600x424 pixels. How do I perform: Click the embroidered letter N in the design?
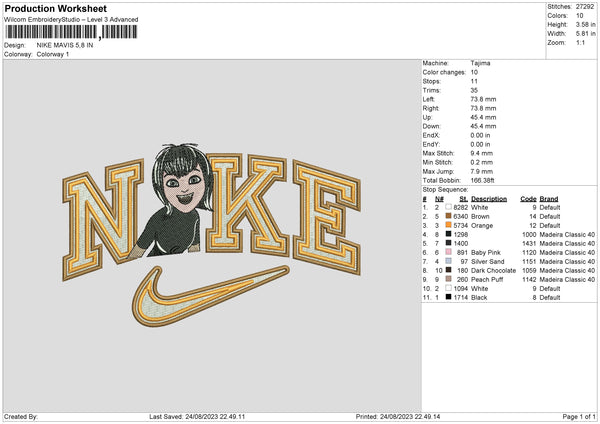103,219
